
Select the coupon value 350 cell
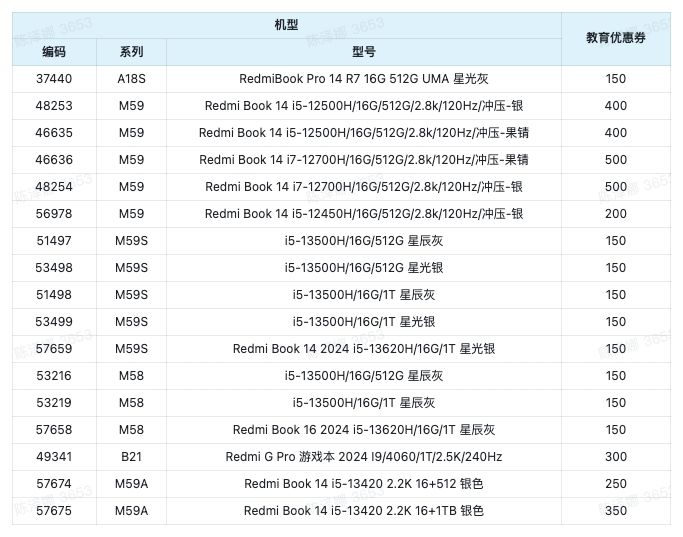coord(615,510)
